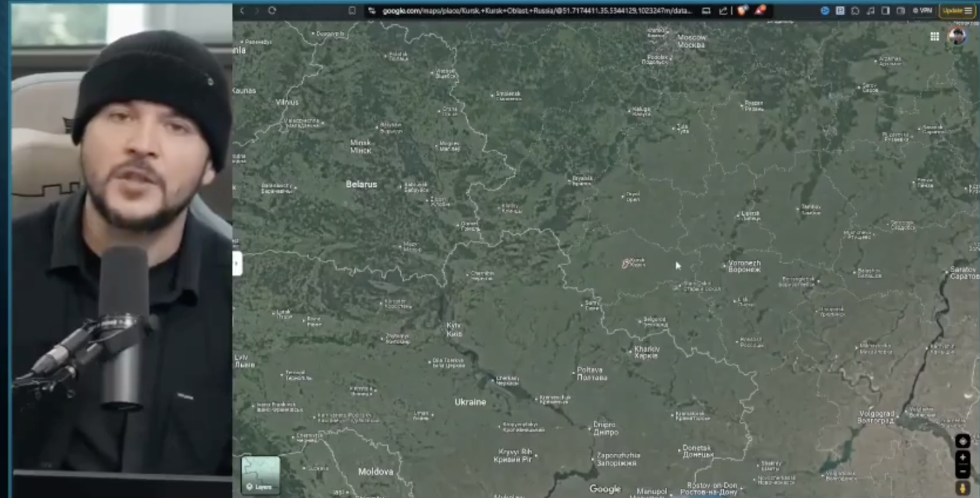
Task: Click the Kryvyi Rih city label
Action: click(x=513, y=455)
